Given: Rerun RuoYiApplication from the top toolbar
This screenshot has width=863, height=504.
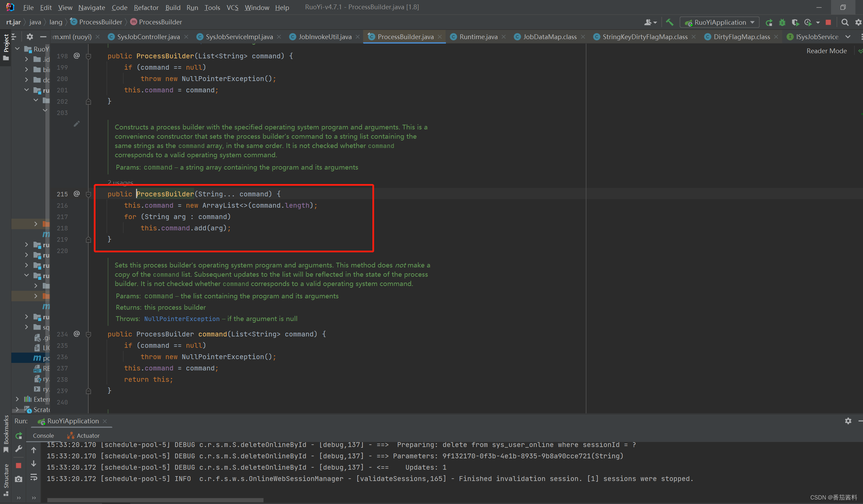Looking at the screenshot, I should 769,23.
